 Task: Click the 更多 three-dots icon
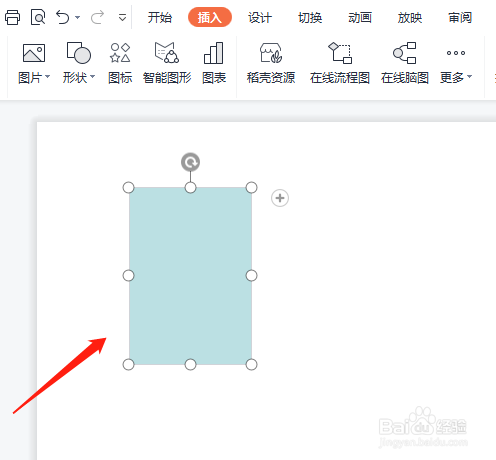[456, 53]
